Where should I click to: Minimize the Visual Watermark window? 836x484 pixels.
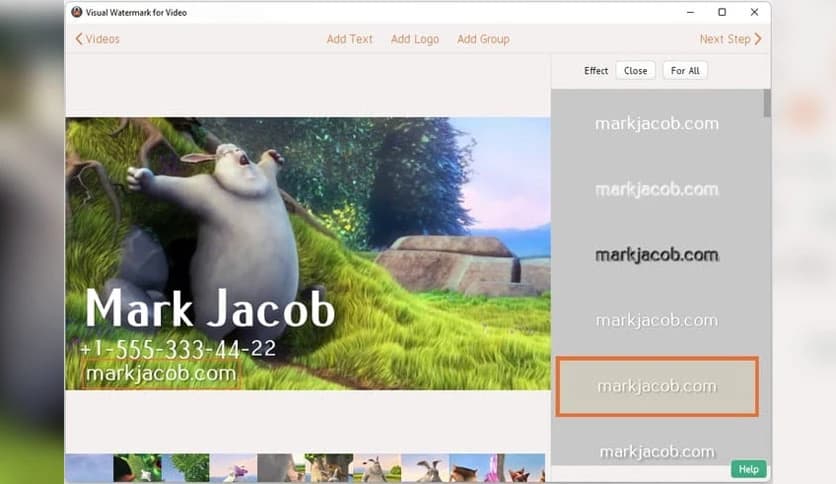pyautogui.click(x=690, y=12)
